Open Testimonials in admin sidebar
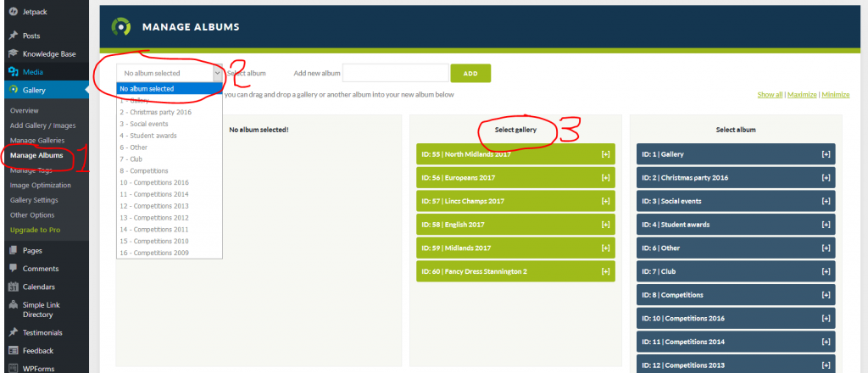 point(42,332)
